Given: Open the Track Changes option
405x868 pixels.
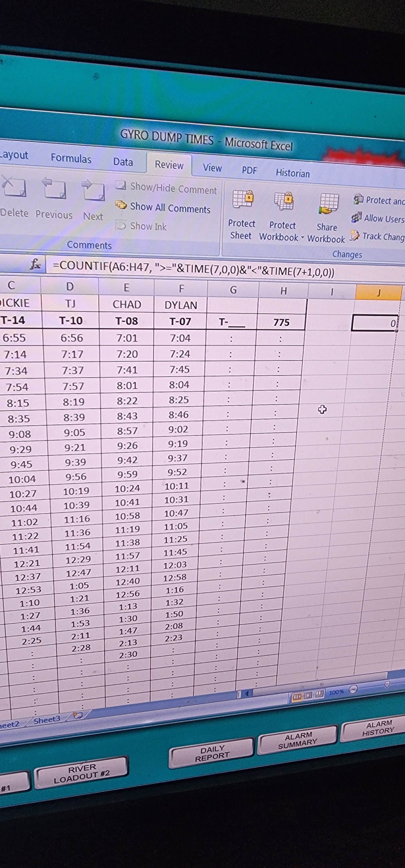Looking at the screenshot, I should (x=377, y=236).
